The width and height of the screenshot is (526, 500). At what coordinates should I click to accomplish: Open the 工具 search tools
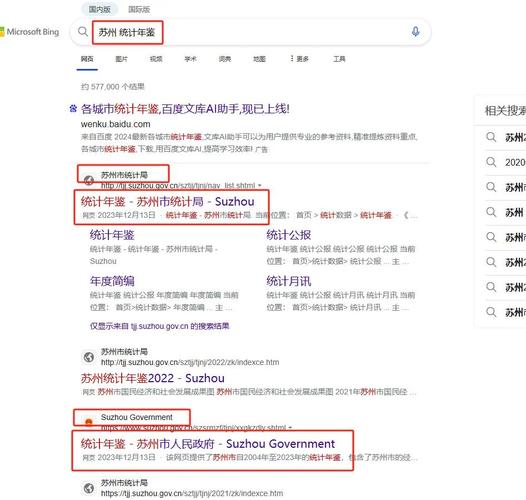(x=339, y=59)
